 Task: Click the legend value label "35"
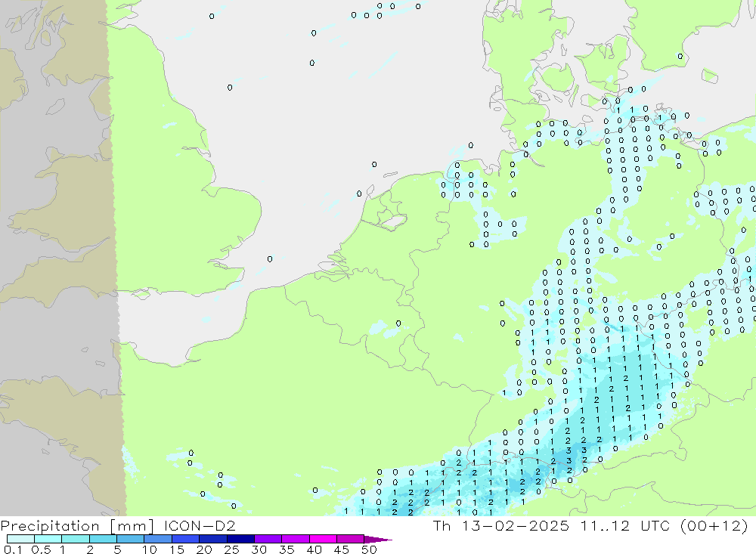[x=287, y=549]
